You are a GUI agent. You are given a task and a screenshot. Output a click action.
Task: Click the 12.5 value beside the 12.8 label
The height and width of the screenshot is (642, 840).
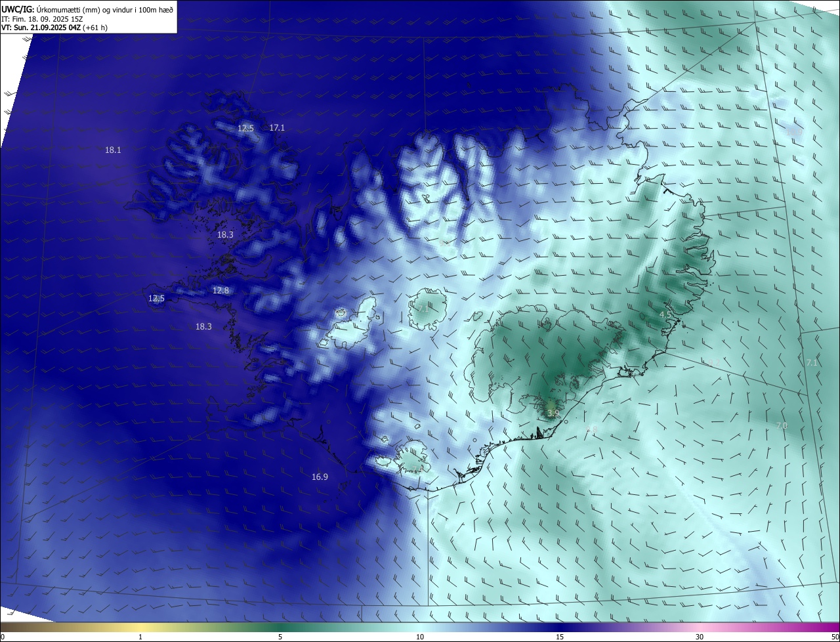click(156, 299)
